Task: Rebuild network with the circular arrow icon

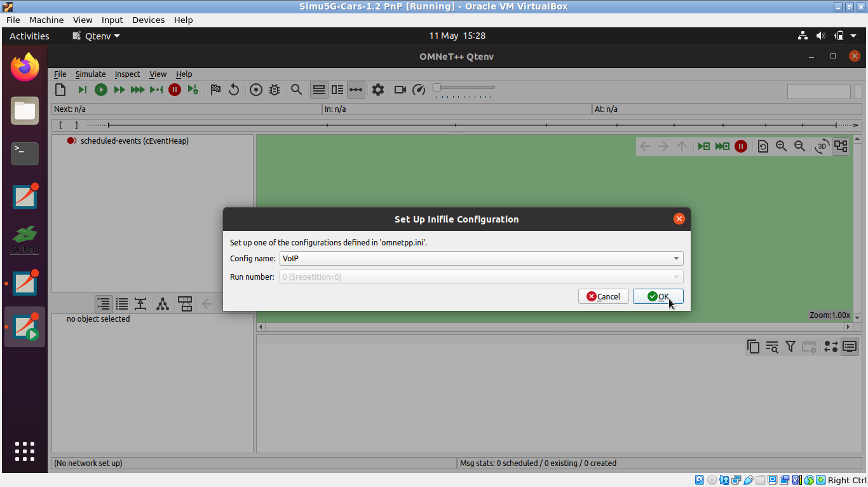Action: (234, 90)
